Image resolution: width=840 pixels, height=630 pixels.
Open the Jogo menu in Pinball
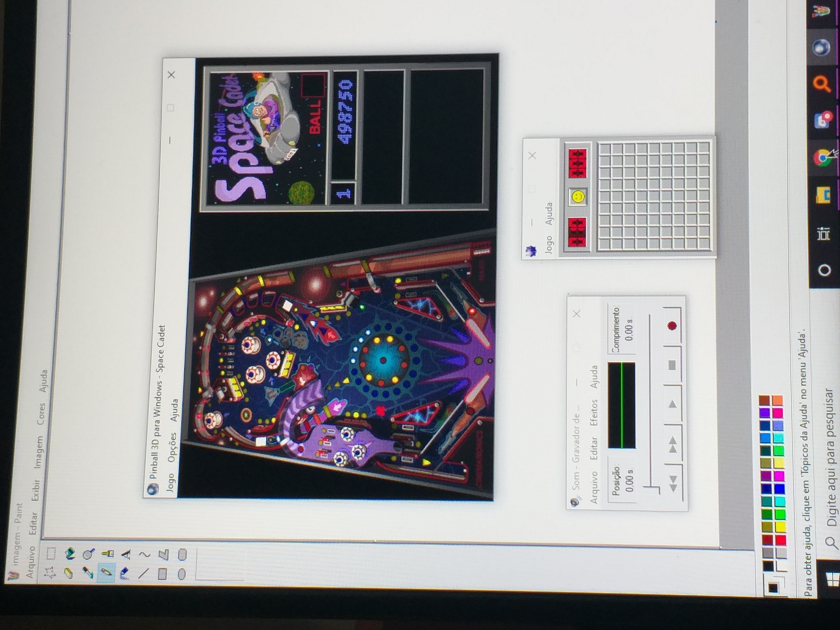coord(170,483)
